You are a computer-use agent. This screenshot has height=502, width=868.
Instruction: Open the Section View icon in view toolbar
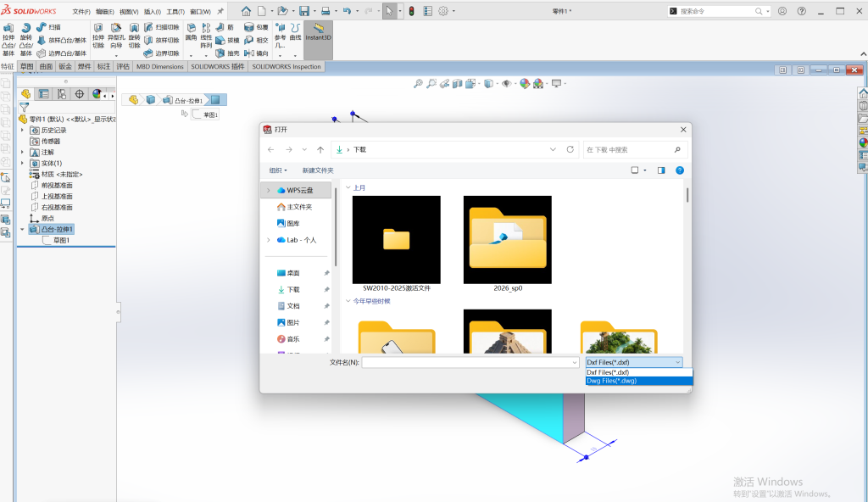pos(457,84)
